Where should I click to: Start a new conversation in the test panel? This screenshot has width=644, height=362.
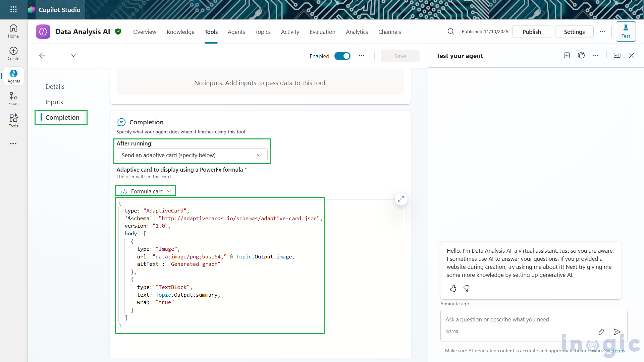pyautogui.click(x=567, y=55)
